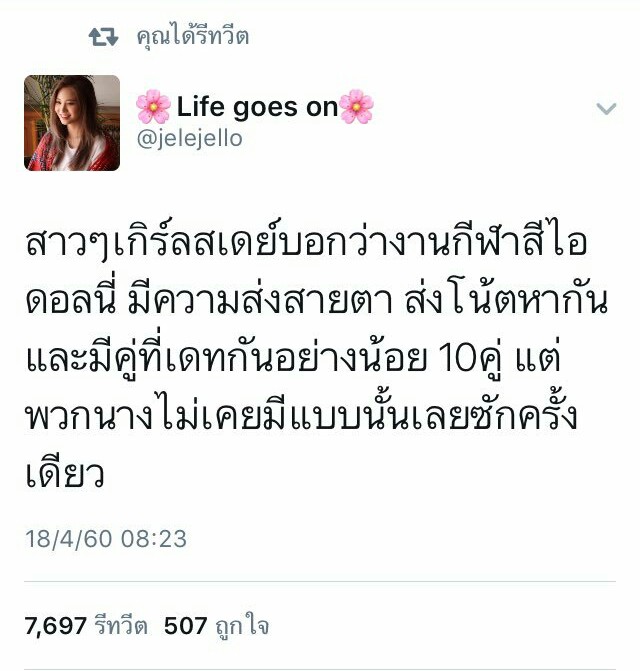Open the 507 likes count number
640x671 pixels.
tap(186, 626)
